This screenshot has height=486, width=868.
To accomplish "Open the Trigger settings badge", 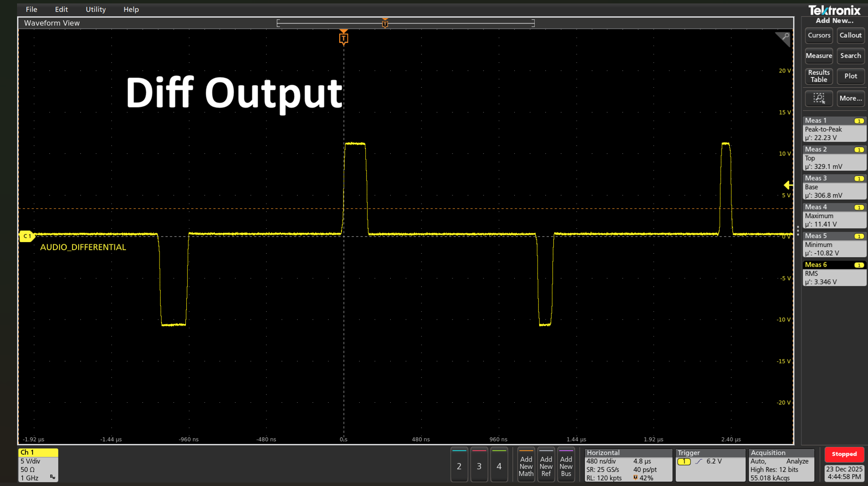I will pyautogui.click(x=710, y=465).
